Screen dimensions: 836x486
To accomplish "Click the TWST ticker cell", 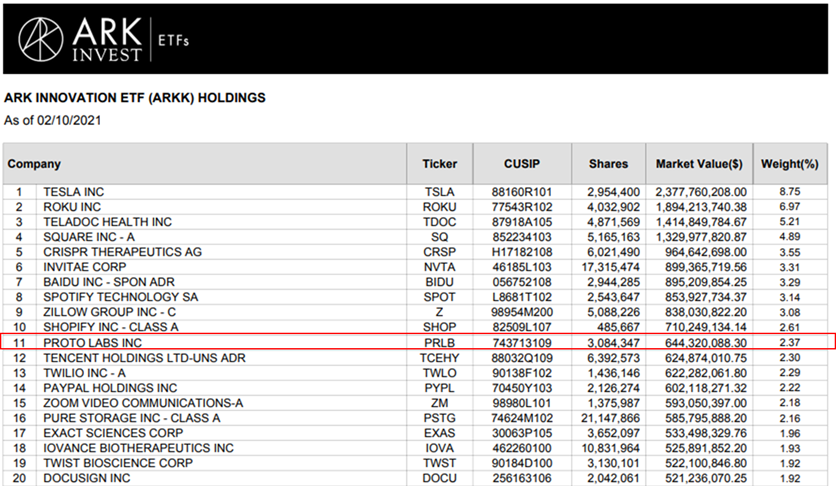I will tap(440, 463).
